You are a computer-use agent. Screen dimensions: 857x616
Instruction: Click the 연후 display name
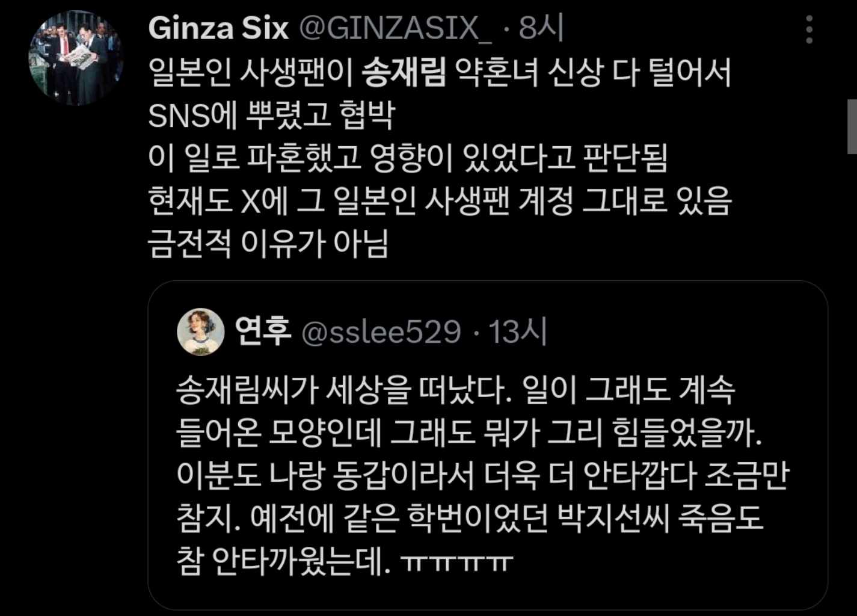tap(263, 331)
